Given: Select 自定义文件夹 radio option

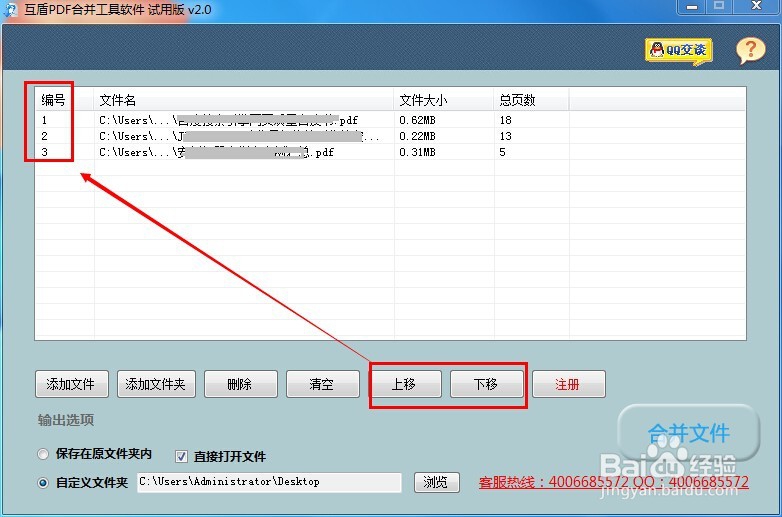Looking at the screenshot, I should [43, 483].
